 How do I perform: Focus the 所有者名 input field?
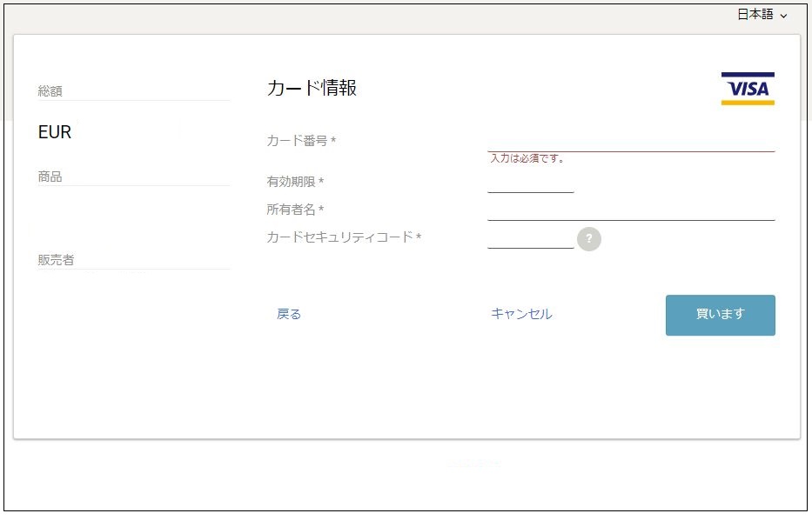[x=631, y=210]
